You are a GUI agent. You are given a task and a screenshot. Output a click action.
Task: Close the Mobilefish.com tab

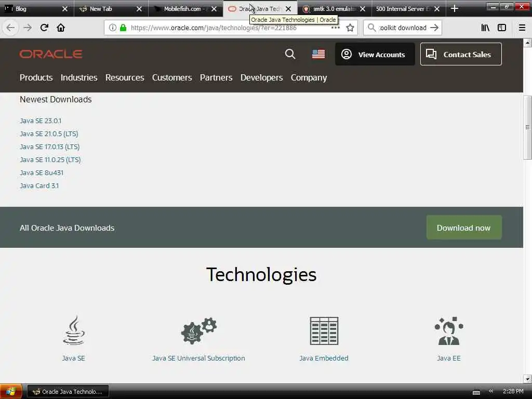214,9
